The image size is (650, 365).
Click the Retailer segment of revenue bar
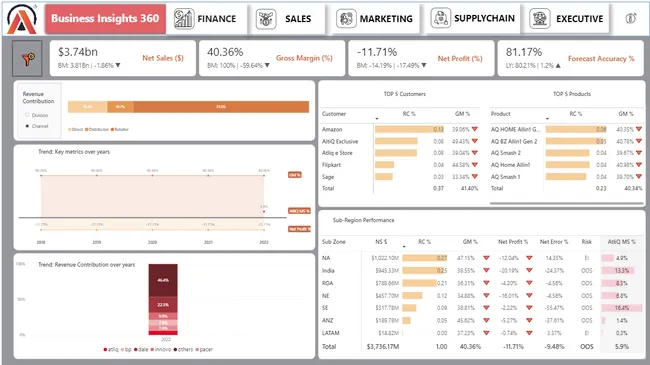[221, 107]
